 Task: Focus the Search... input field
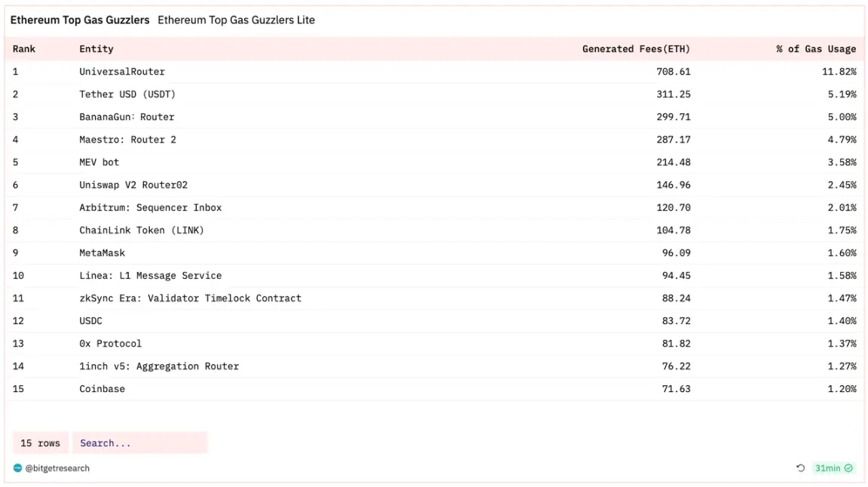click(139, 443)
